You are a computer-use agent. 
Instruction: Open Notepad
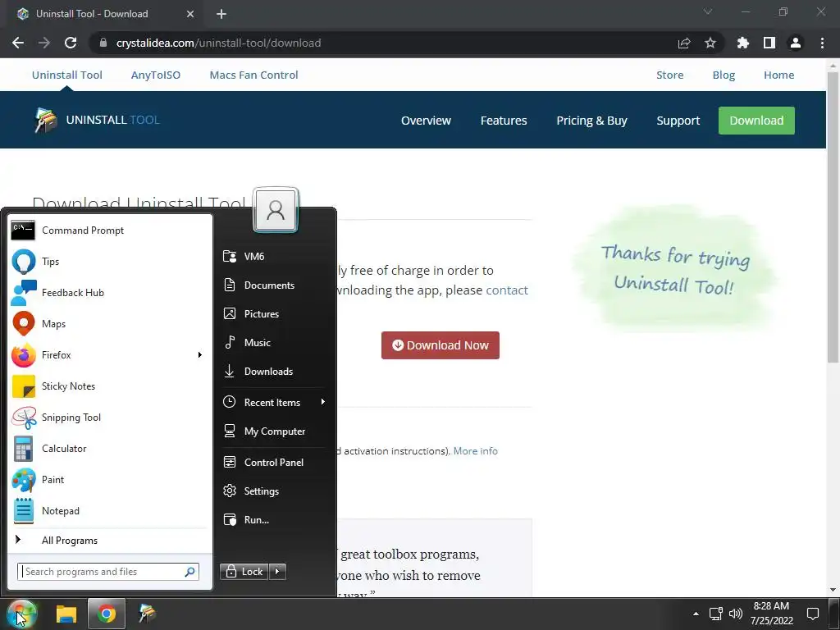pos(109,510)
